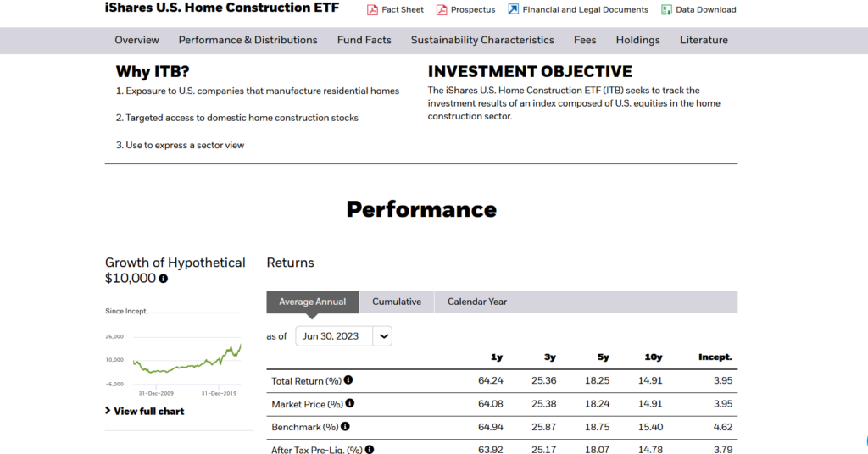Click info icon next to Total Return (%)

pos(348,380)
